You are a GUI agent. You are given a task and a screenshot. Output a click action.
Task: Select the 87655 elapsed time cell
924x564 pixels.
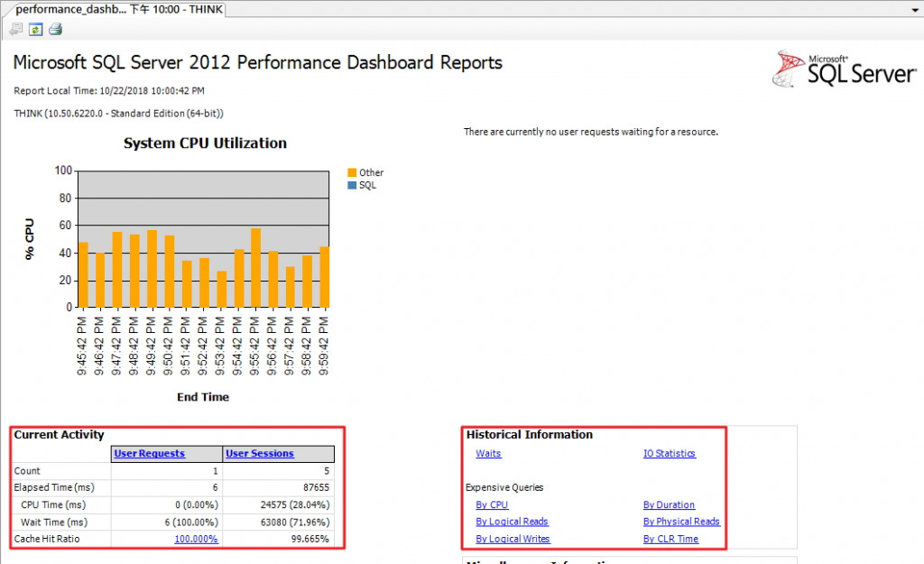pyautogui.click(x=279, y=487)
